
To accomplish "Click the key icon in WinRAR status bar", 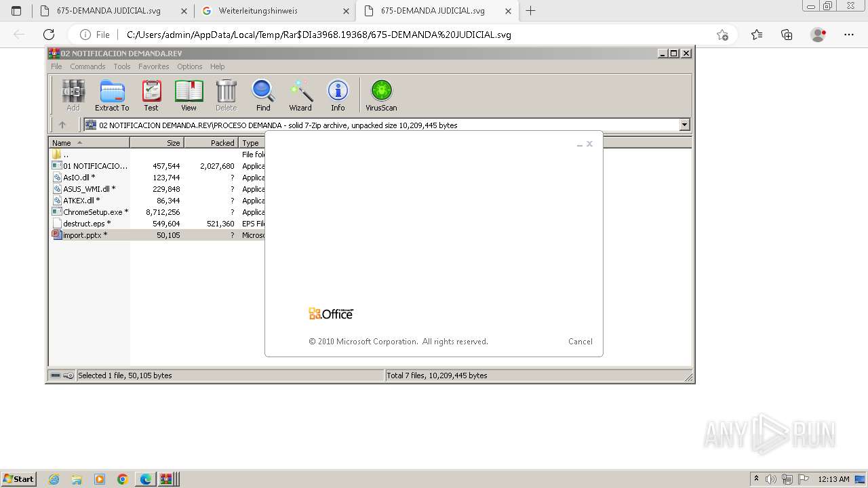I will [68, 375].
